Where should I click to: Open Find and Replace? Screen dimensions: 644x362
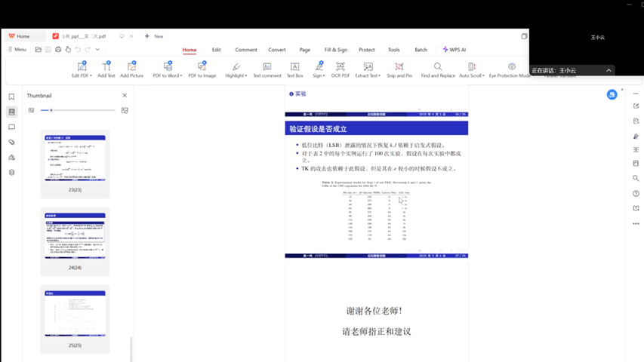pos(438,69)
